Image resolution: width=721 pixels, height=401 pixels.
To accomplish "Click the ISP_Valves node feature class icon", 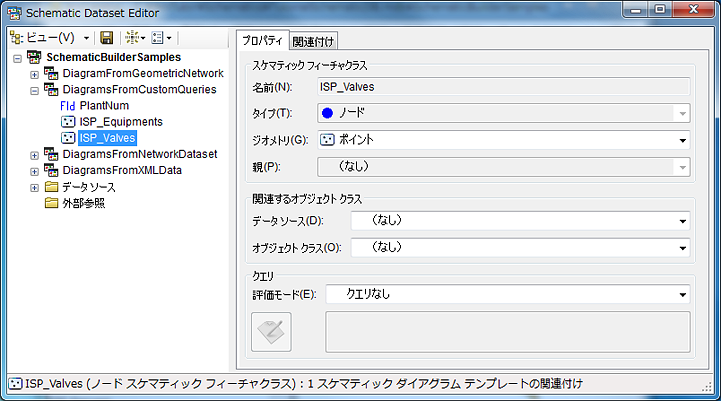I will pos(68,138).
